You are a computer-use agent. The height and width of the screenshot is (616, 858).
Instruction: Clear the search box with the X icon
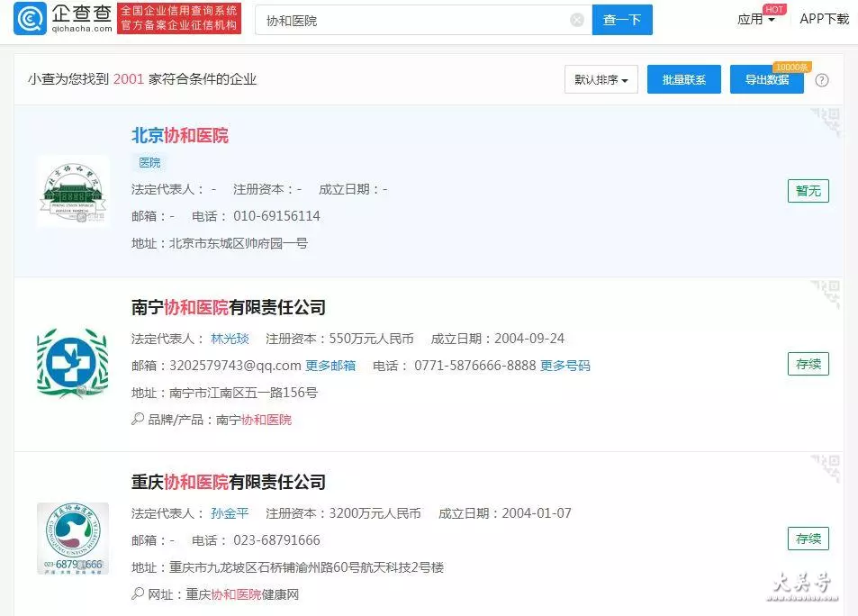click(x=577, y=20)
